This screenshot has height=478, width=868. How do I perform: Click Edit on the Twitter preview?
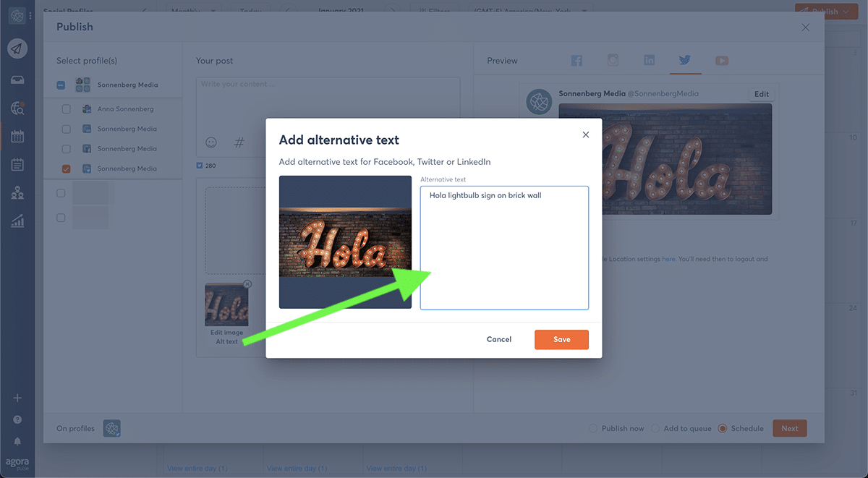click(x=762, y=94)
